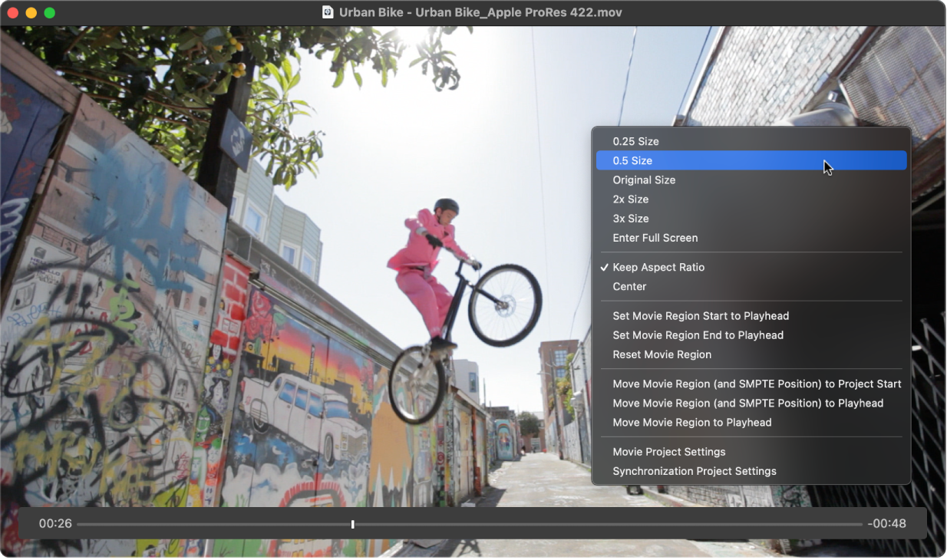The height and width of the screenshot is (560, 947).
Task: Move Movie Region and SMPTE Position to Project Start
Action: 757,384
